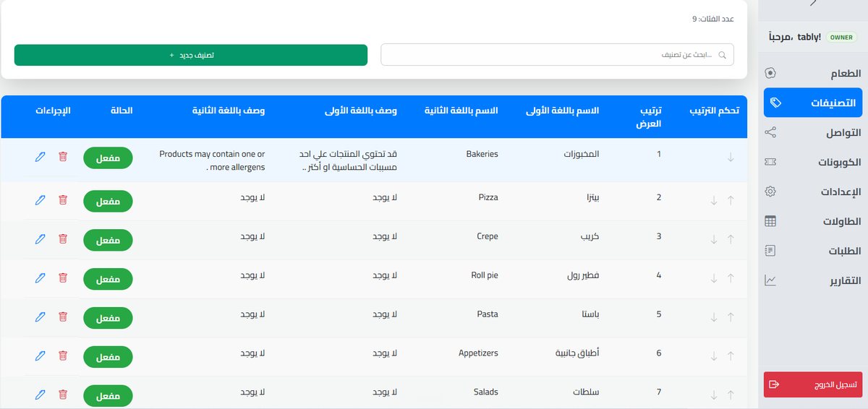View التقارير (Reports) from the sidebar

[x=812, y=280]
